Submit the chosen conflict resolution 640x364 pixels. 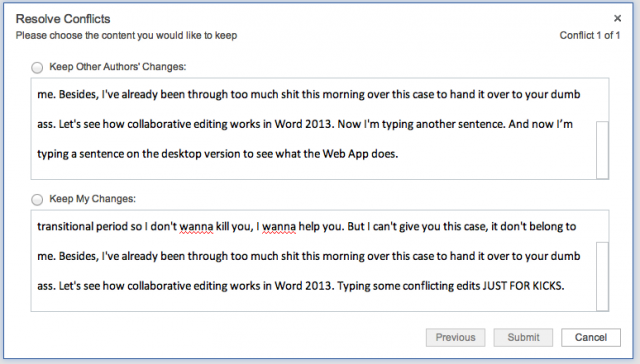tap(523, 337)
